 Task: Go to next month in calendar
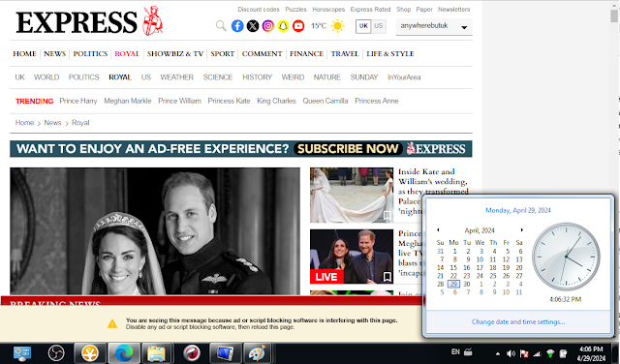pos(522,230)
